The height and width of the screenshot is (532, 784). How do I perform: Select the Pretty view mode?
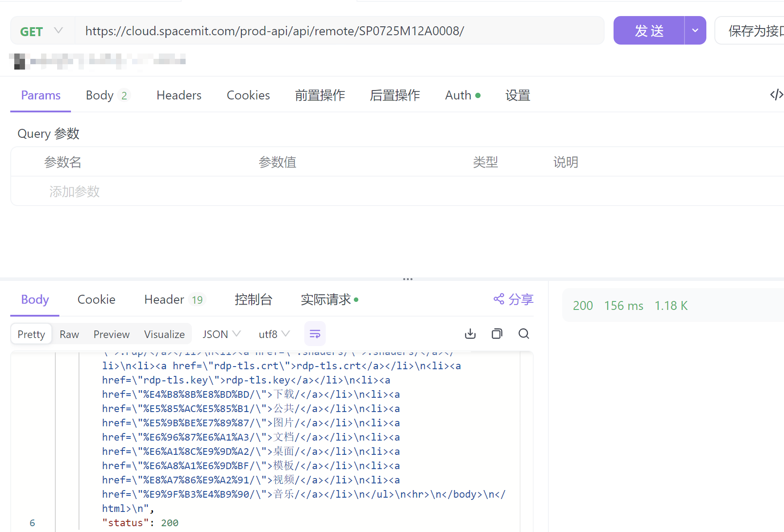tap(31, 334)
